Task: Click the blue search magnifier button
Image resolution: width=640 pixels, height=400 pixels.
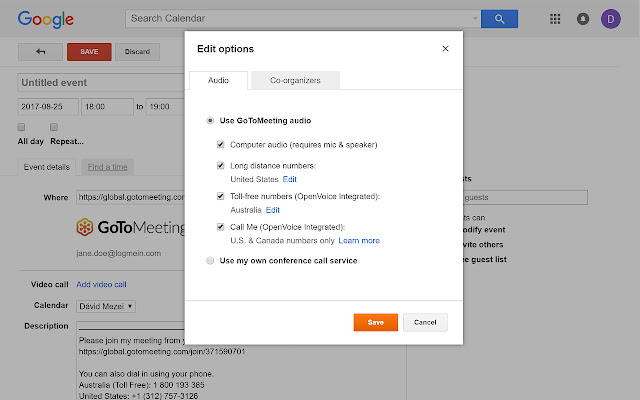Action: [x=499, y=19]
